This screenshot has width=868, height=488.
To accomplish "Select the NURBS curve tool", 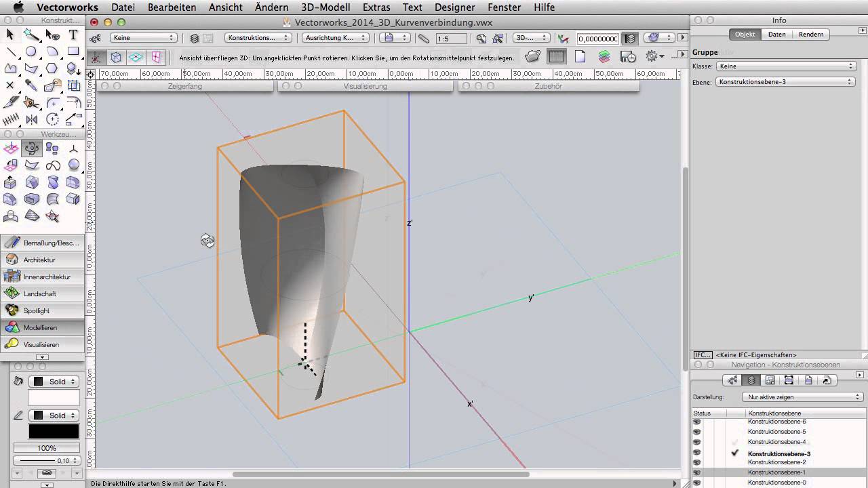I will [x=52, y=165].
